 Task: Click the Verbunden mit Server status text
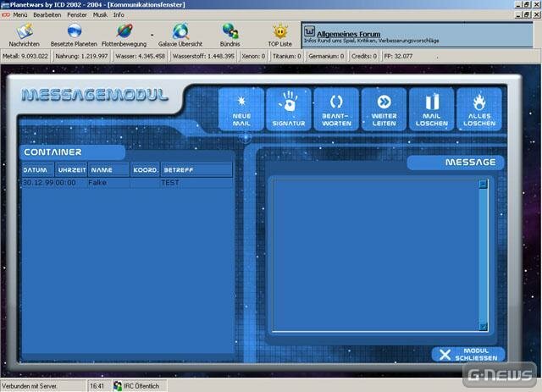(x=29, y=386)
